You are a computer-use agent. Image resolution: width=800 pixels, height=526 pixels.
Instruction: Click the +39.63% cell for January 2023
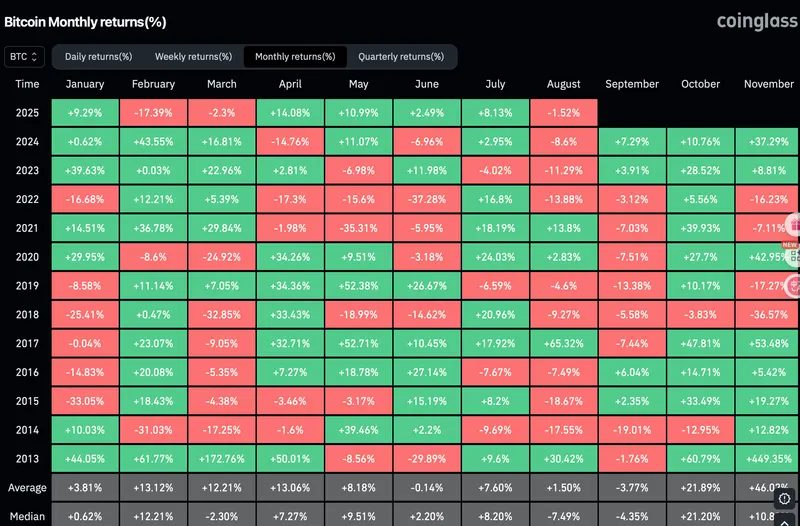pyautogui.click(x=85, y=170)
